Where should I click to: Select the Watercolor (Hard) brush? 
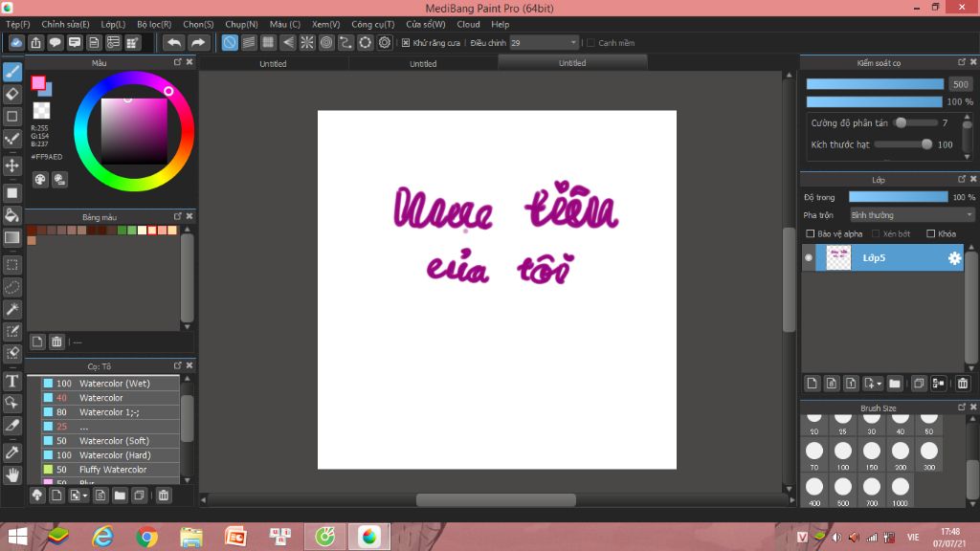pos(111,454)
